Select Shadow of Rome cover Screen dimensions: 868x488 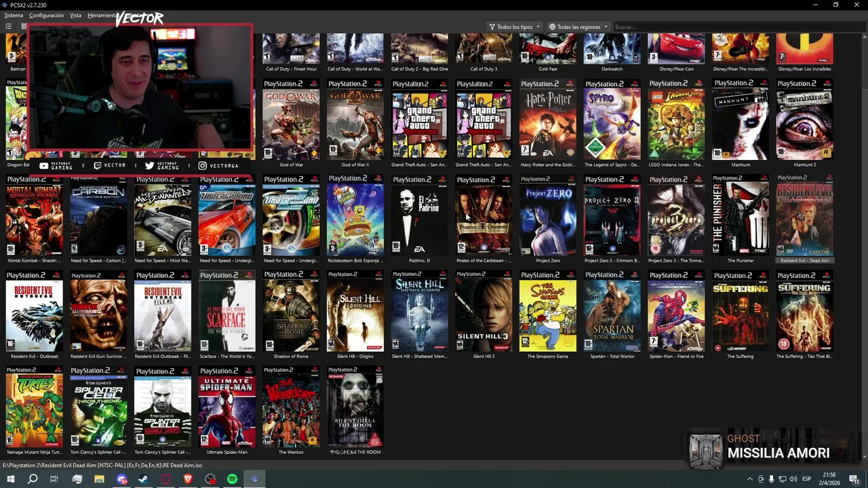[x=292, y=311]
